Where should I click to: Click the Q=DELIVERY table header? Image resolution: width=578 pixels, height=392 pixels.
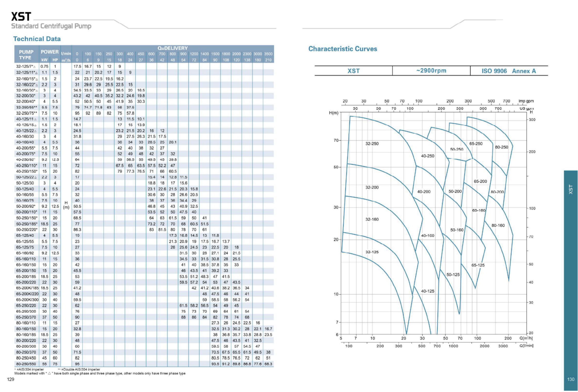tap(173, 48)
